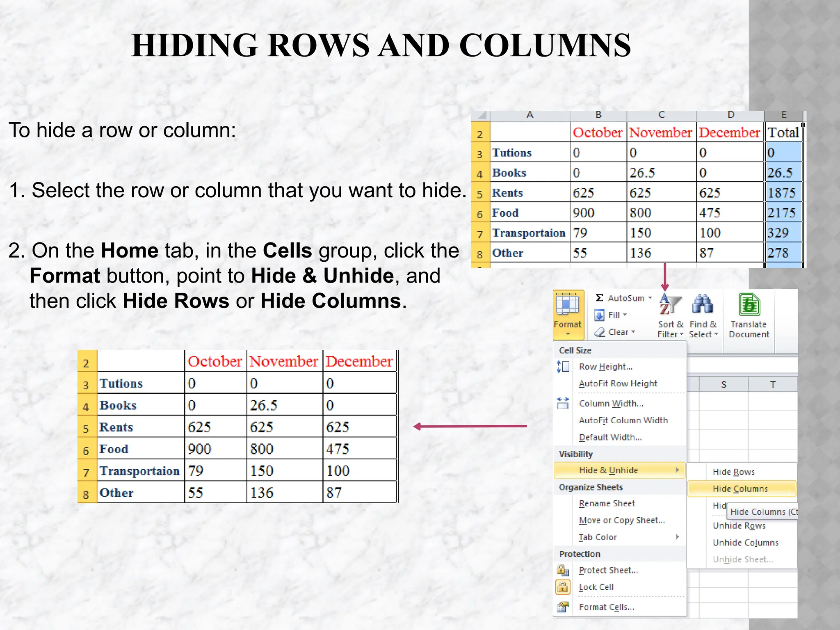
Task: Click the '2175' total cell
Action: pyautogui.click(x=783, y=213)
